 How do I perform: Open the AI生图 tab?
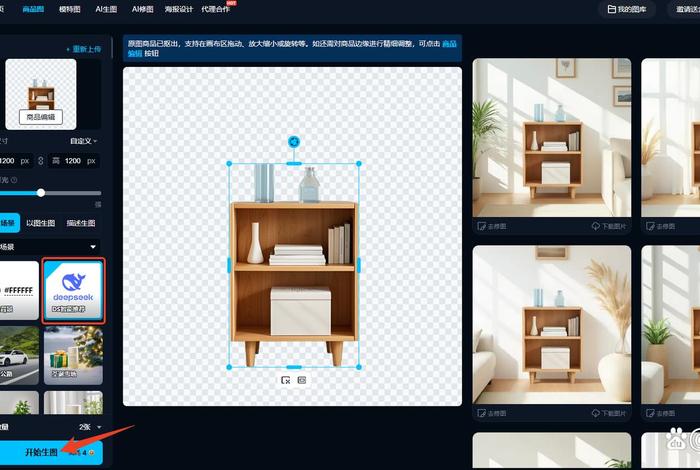(106, 9)
